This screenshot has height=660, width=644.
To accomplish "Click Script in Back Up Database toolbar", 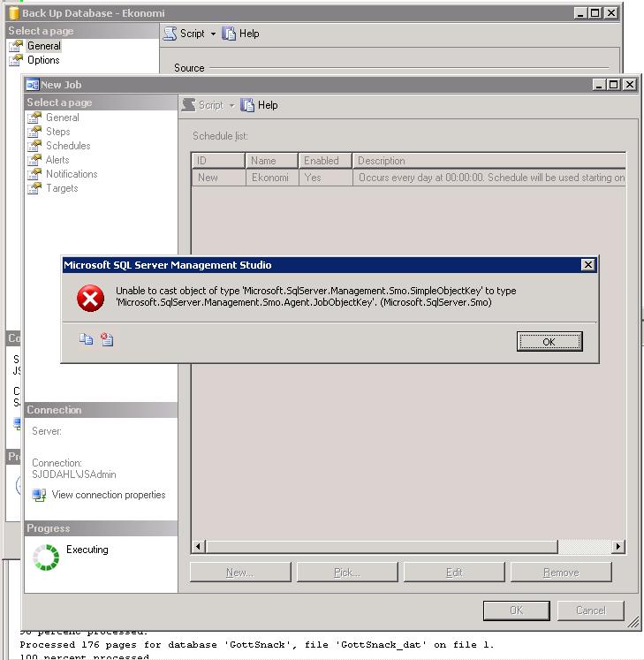I will (185, 34).
